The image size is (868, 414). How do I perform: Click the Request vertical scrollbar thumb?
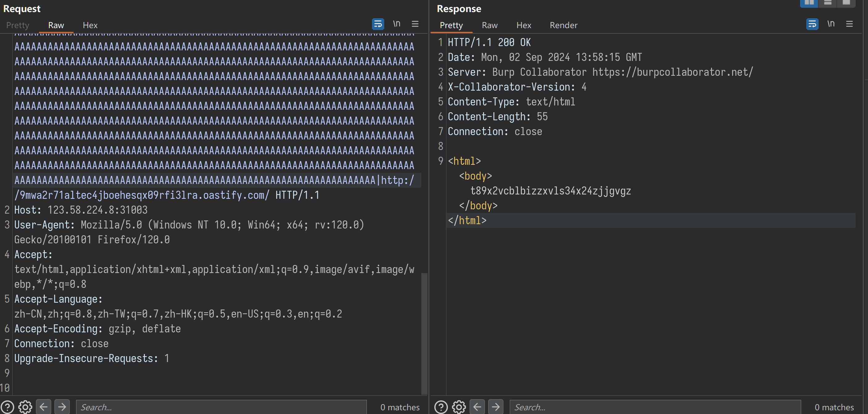[424, 333]
